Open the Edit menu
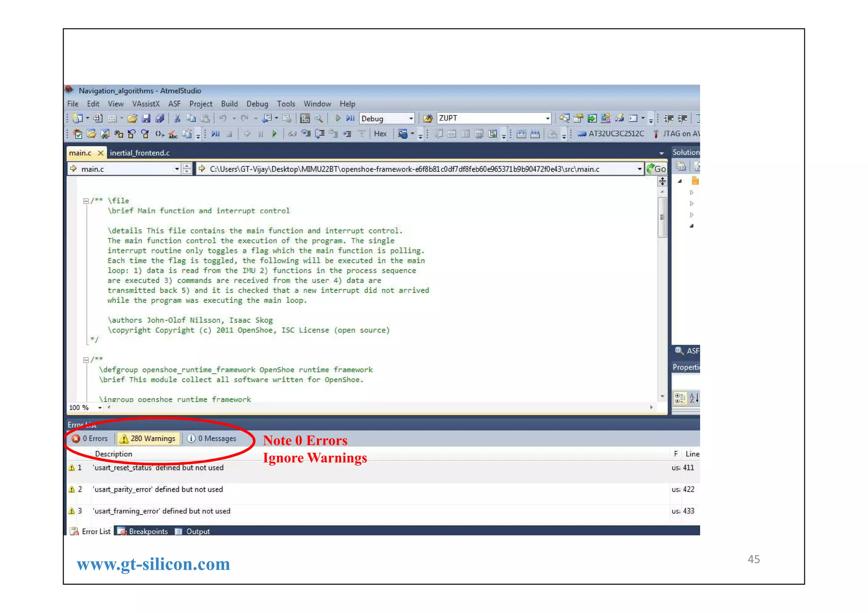The width and height of the screenshot is (868, 613). point(93,104)
